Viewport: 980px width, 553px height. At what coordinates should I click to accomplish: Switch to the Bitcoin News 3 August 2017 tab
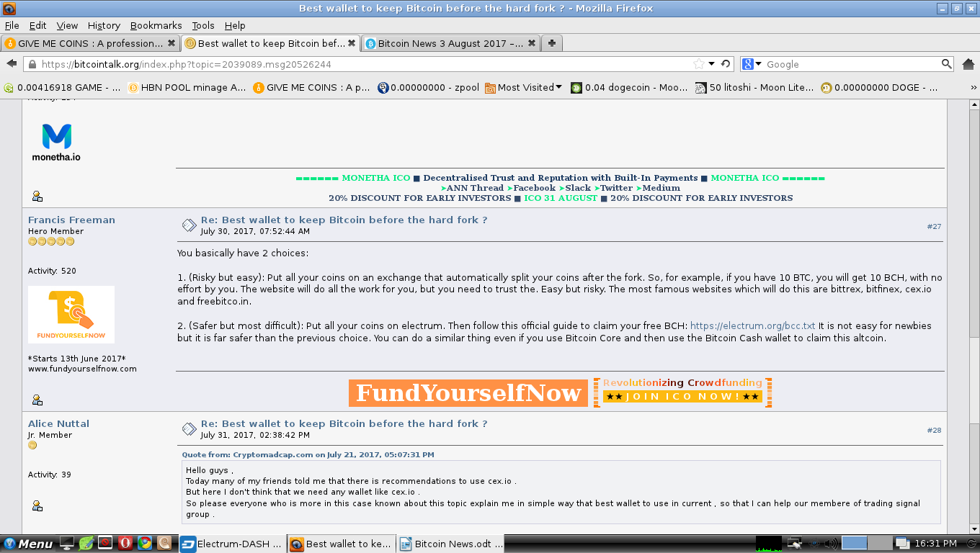[450, 43]
